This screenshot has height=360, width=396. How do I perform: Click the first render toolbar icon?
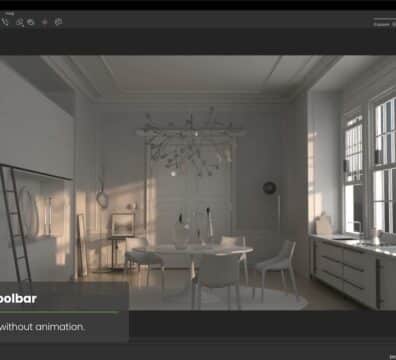[x=5, y=22]
